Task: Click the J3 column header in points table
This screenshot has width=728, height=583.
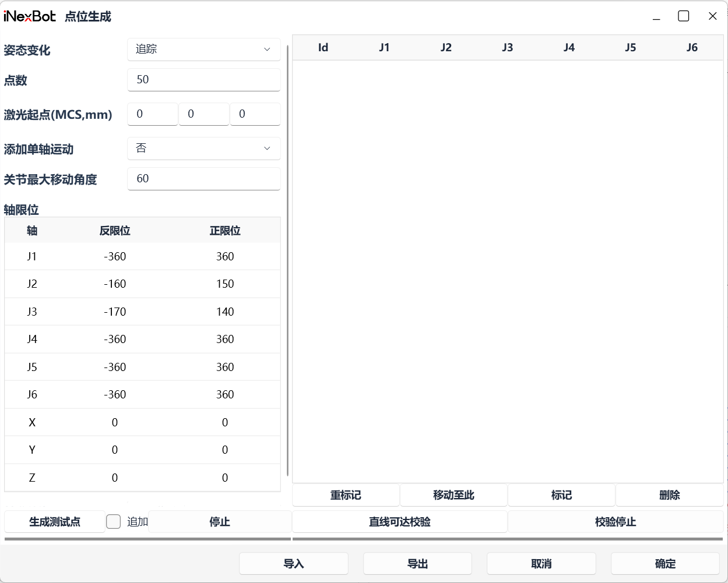Action: [x=508, y=48]
